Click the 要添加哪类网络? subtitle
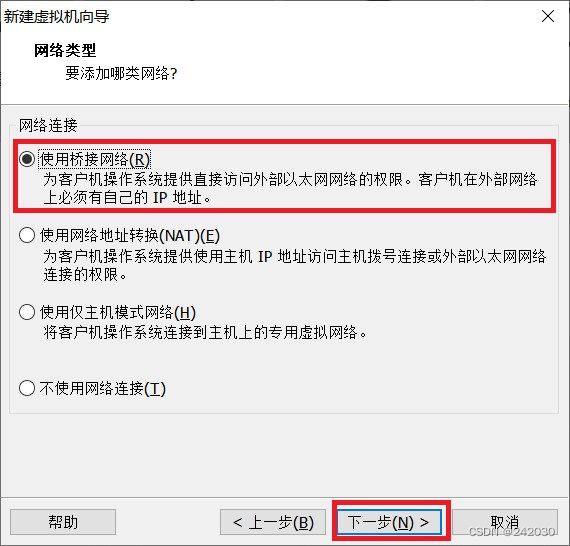 pos(121,73)
